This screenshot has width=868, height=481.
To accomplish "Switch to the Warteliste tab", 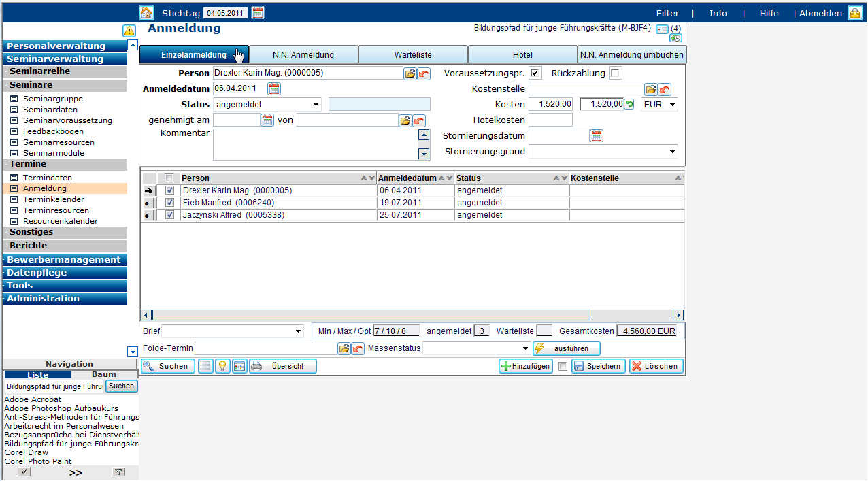I will 413,54.
